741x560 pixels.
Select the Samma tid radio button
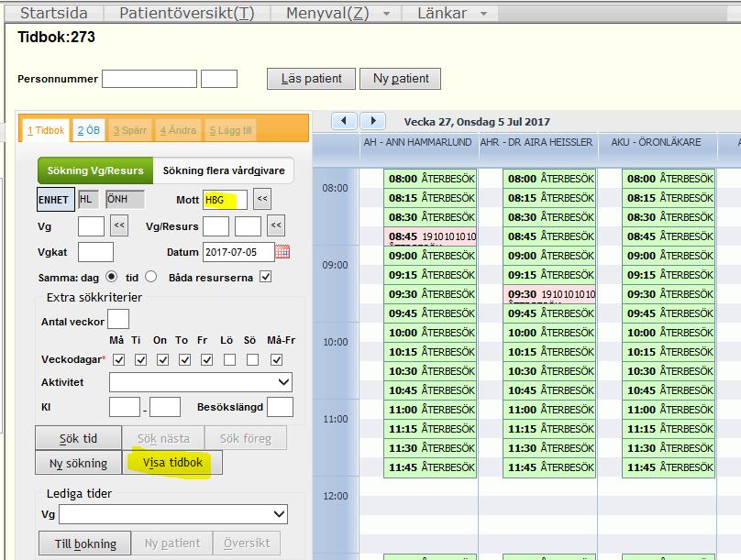(150, 277)
